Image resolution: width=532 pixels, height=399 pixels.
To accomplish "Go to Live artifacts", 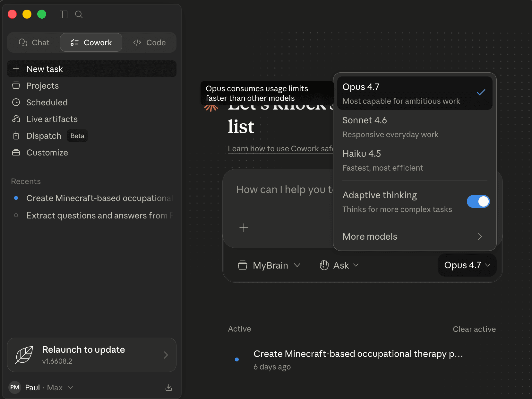I will point(92,119).
